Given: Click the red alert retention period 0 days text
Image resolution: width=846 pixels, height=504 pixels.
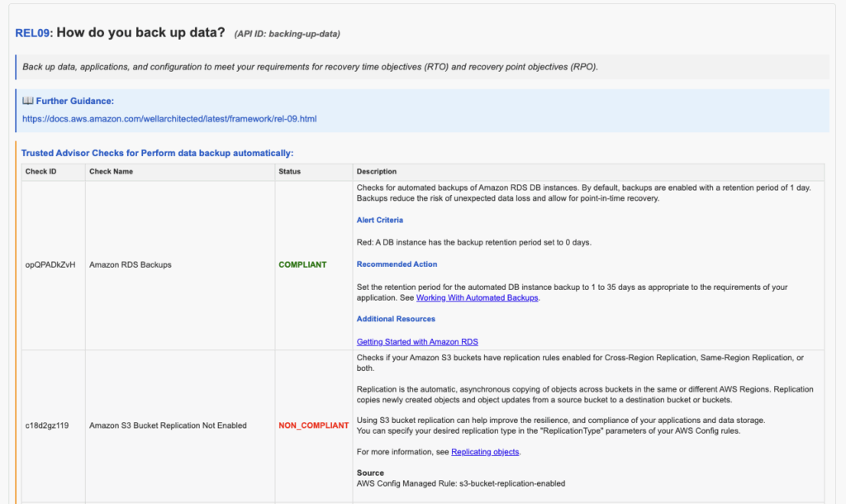Looking at the screenshot, I should coord(473,242).
